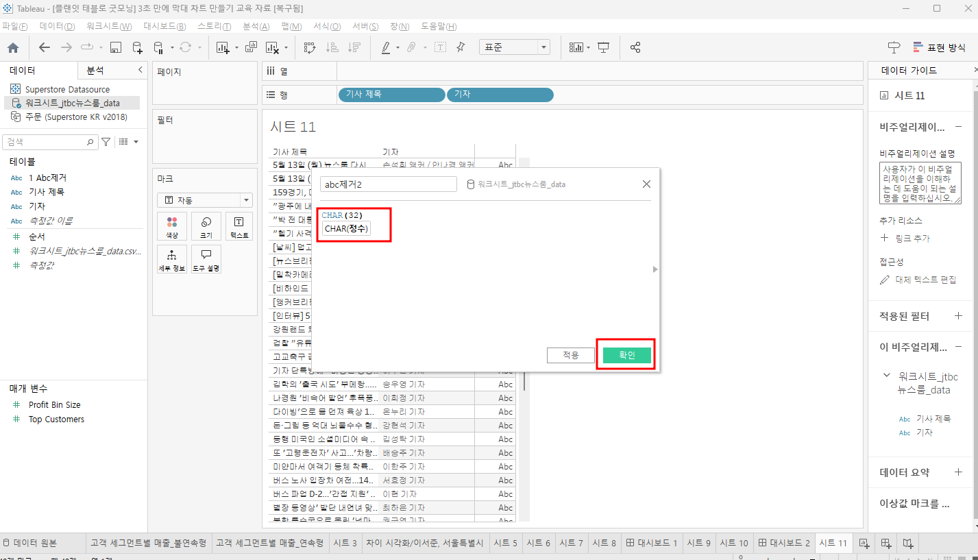Image resolution: width=978 pixels, height=560 pixels.
Task: Fix axes with the pin toolbar icon
Action: point(461,47)
